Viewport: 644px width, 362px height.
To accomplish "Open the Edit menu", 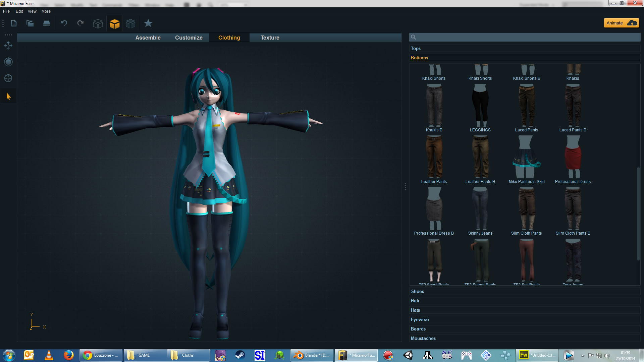I will pos(19,11).
